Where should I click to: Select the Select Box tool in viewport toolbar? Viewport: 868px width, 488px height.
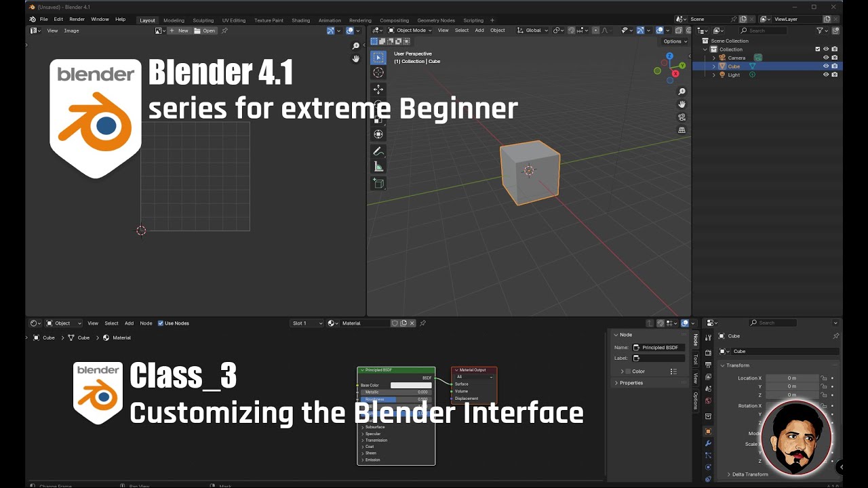point(378,58)
